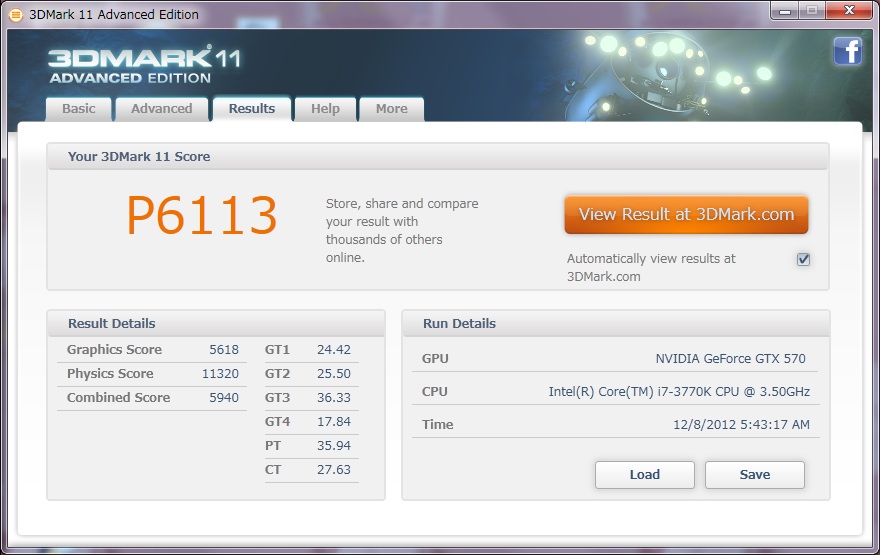
Task: Click the 3DMark 11 Advanced Edition logo
Action: 145,65
